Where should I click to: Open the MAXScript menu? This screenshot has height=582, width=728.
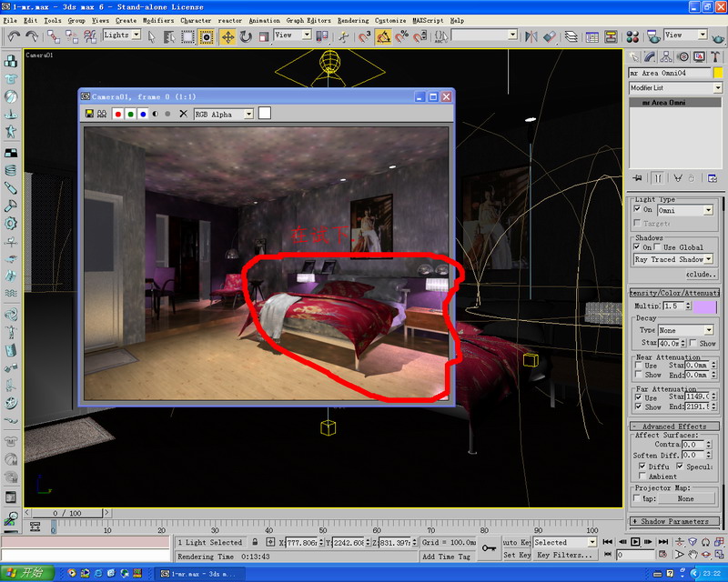(x=428, y=20)
